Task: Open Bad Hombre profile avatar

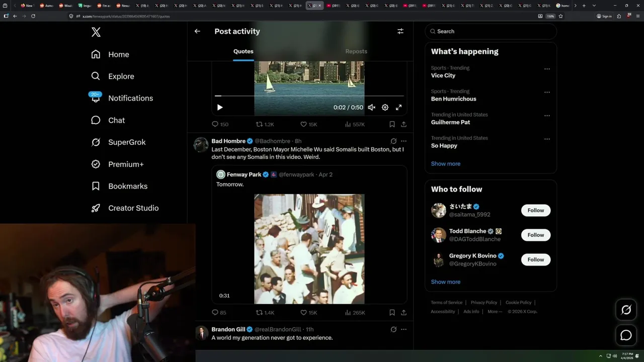Action: pos(201,145)
